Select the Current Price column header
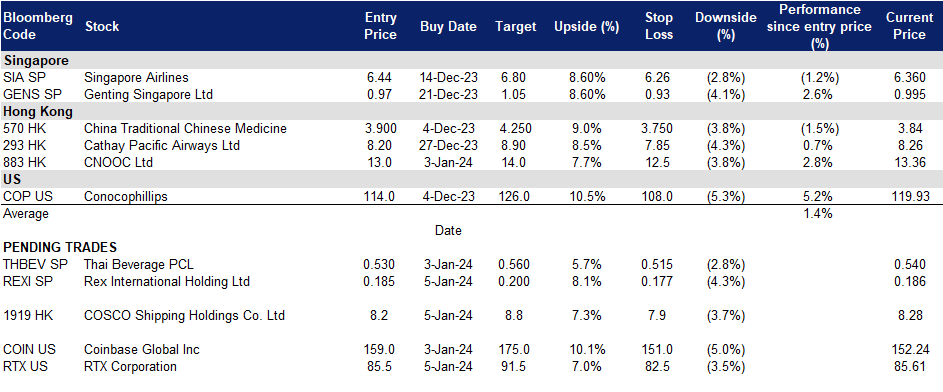 909,26
